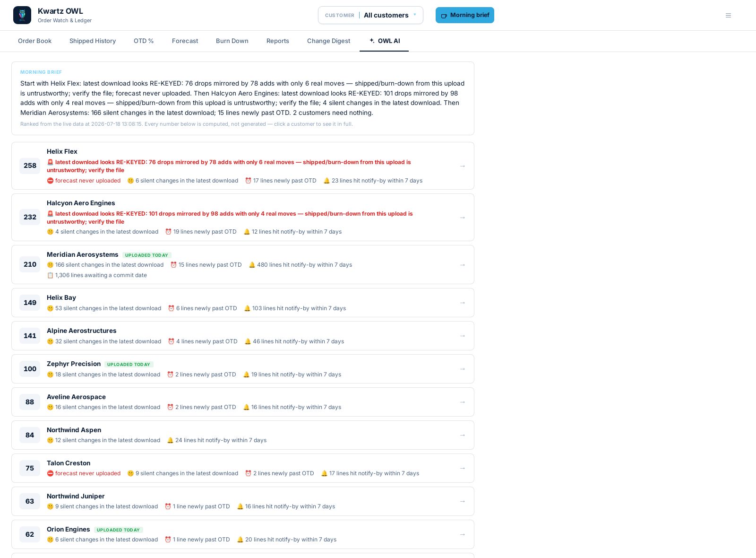Open the Talon Creston customer name
The height and width of the screenshot is (558, 756).
pyautogui.click(x=69, y=463)
